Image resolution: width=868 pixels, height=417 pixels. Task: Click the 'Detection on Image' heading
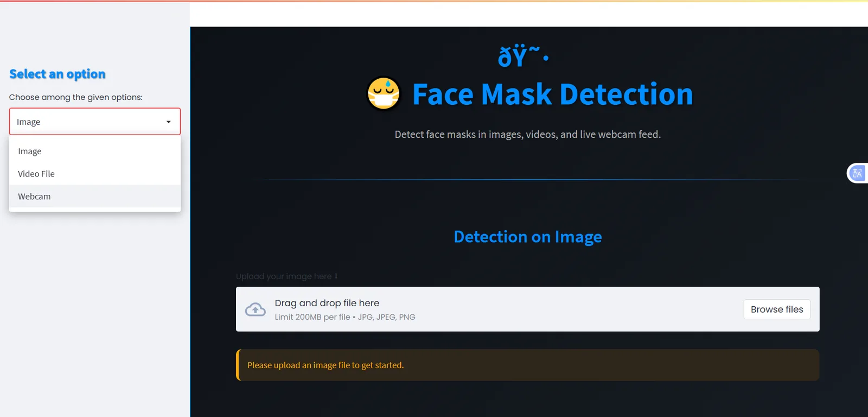point(528,237)
